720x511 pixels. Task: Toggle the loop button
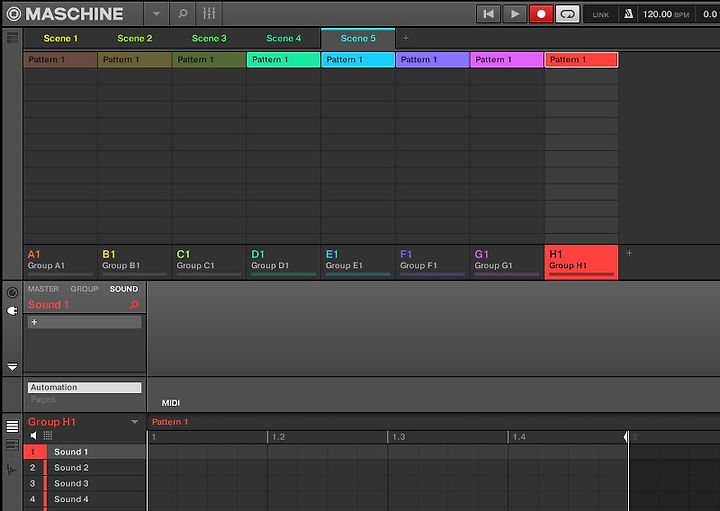point(568,14)
